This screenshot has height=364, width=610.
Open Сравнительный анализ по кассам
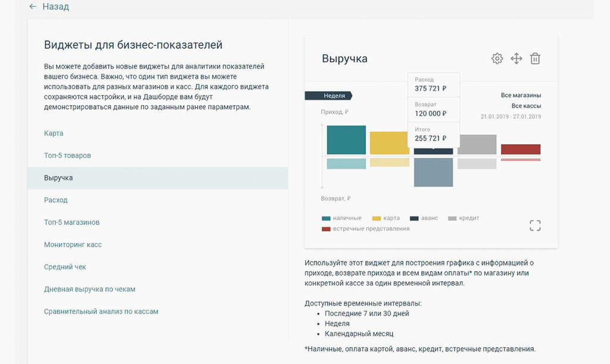coord(101,312)
